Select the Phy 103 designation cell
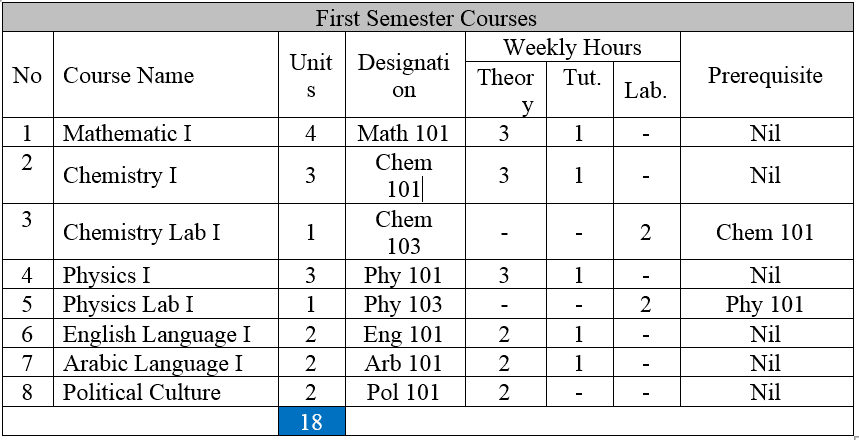The height and width of the screenshot is (440, 859). [x=403, y=305]
